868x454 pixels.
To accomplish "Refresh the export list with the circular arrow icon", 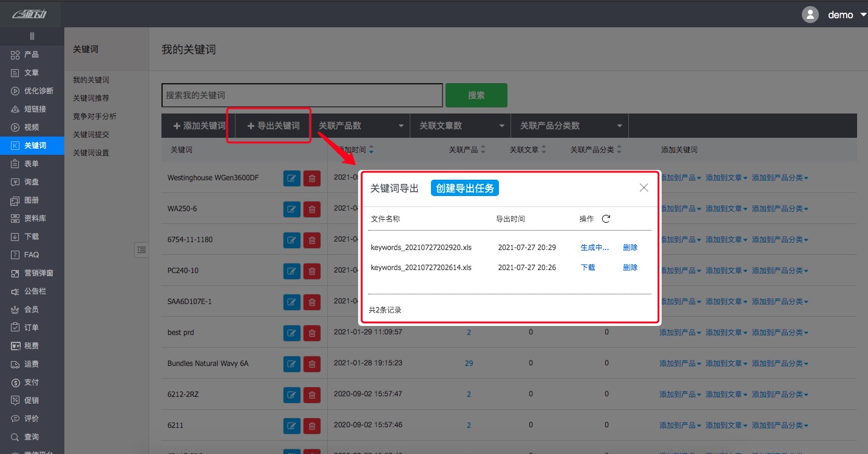I will point(606,219).
